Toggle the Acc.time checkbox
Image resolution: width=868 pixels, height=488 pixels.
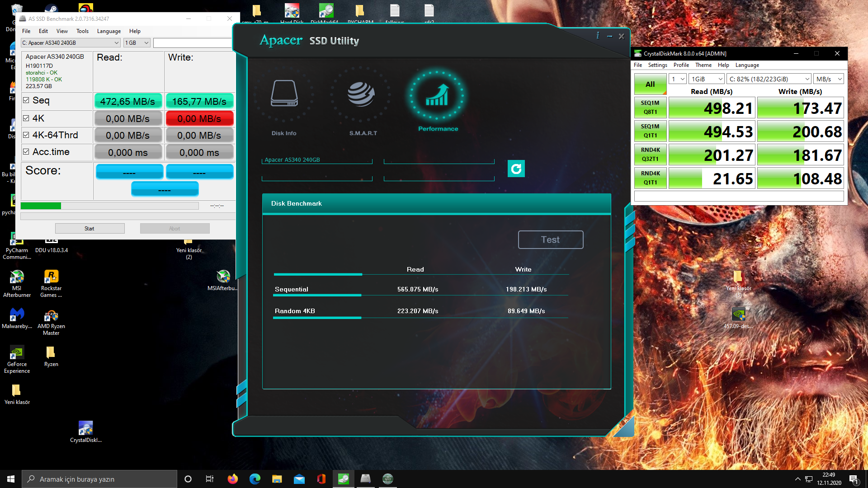pyautogui.click(x=26, y=152)
